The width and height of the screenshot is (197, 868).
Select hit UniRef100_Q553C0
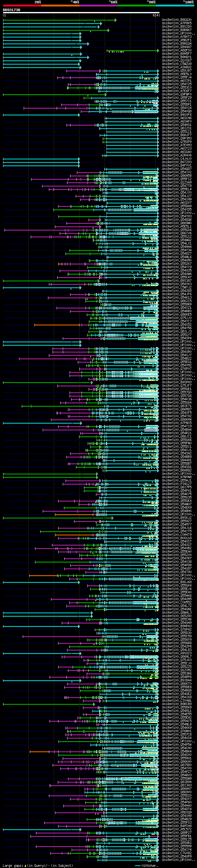coord(177,88)
